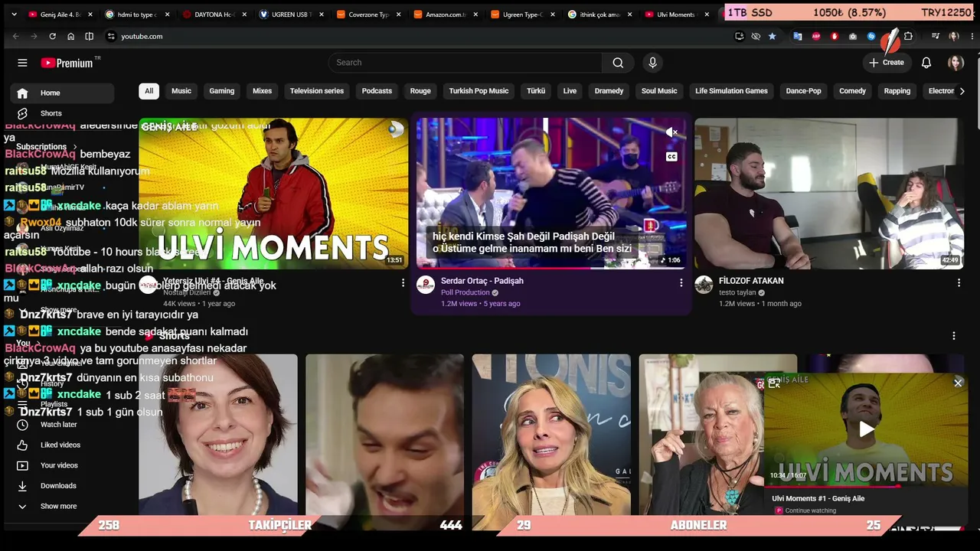
Task: Click the FİLOZOF ATAKAN video title
Action: (x=751, y=281)
